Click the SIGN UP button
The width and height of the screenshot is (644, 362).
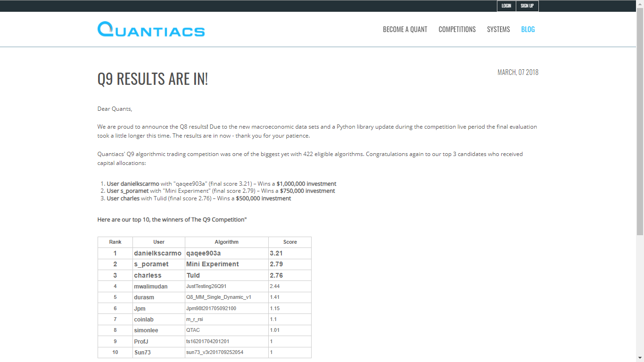coord(527,6)
